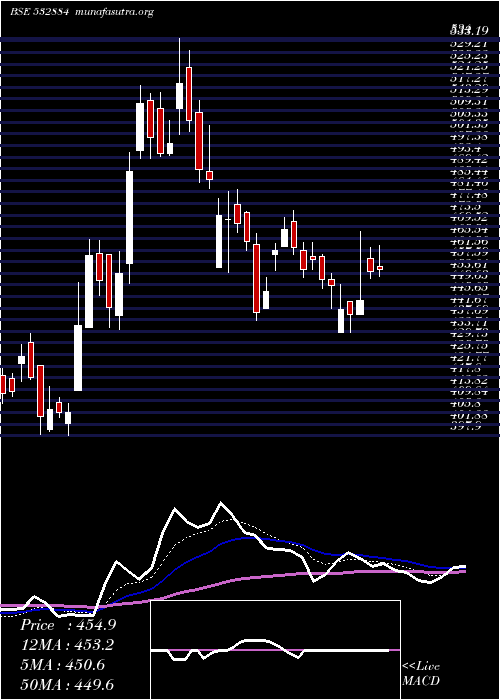Click the 533.19 top price axis label
This screenshot has height=700, width=500.
(468, 31)
